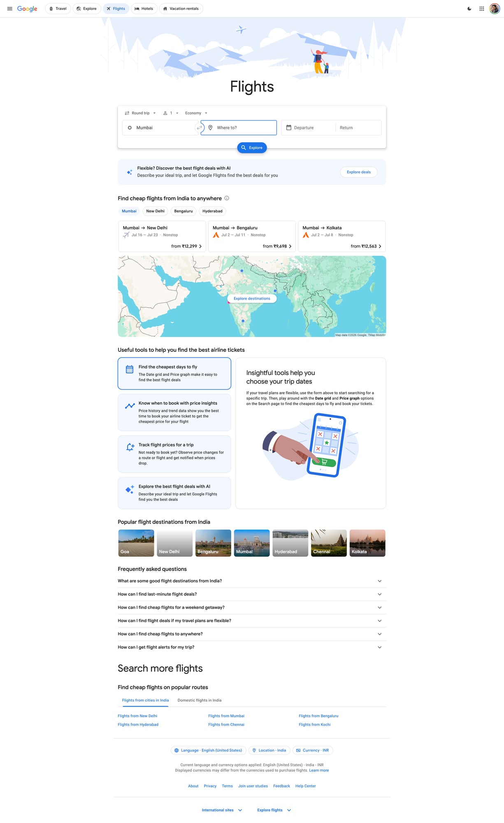Click the Google logo

pyautogui.click(x=27, y=9)
